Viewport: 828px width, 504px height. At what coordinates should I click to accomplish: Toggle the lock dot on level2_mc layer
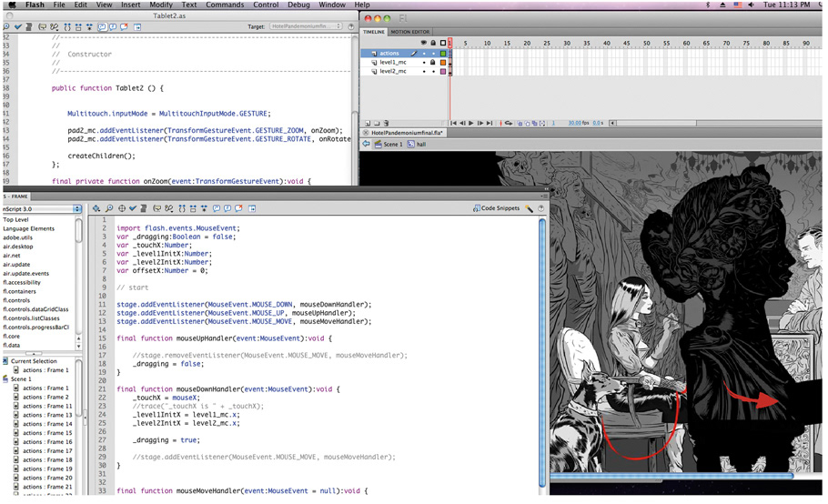(x=433, y=71)
